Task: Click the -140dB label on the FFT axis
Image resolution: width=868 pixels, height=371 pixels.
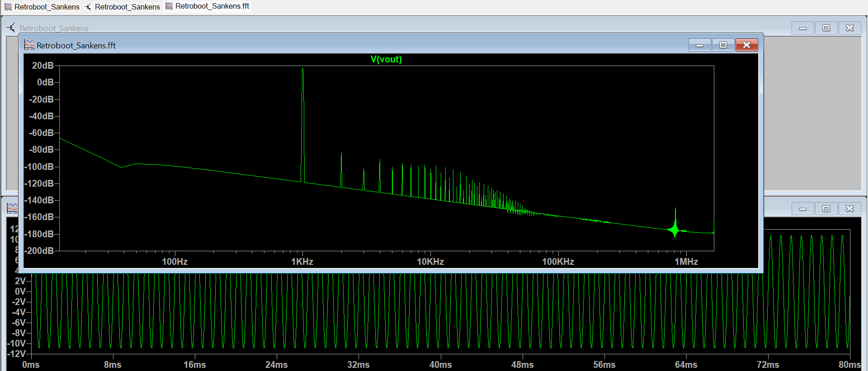Action: point(39,200)
